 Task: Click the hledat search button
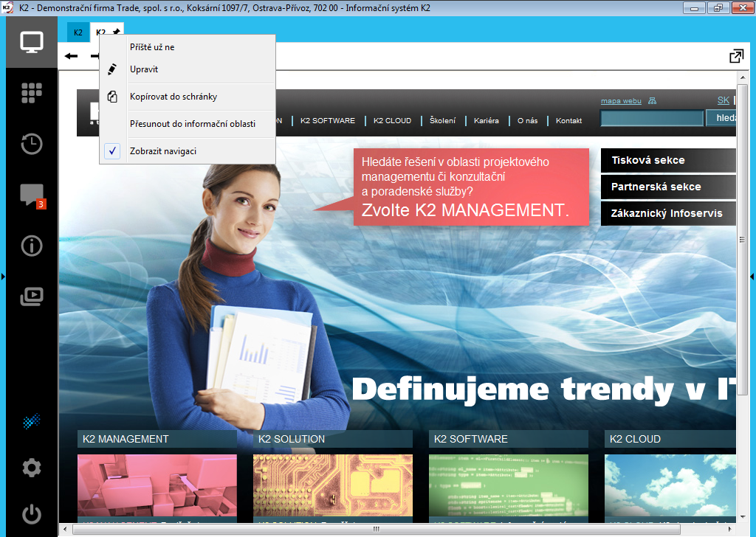click(721, 118)
